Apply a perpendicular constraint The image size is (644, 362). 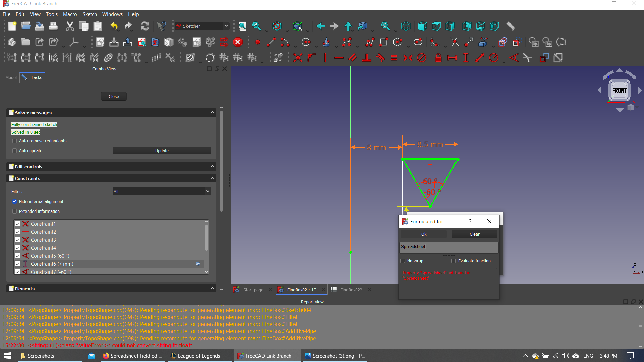click(x=367, y=58)
